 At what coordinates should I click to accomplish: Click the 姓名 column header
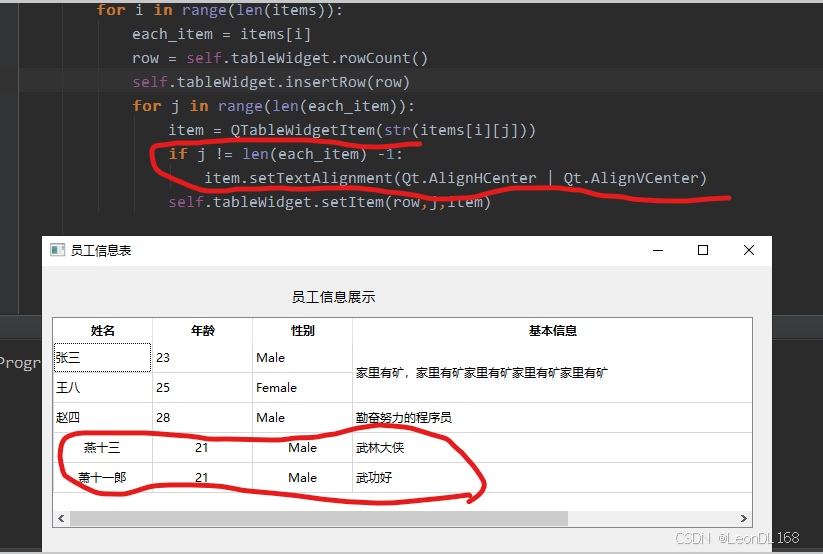tap(103, 330)
